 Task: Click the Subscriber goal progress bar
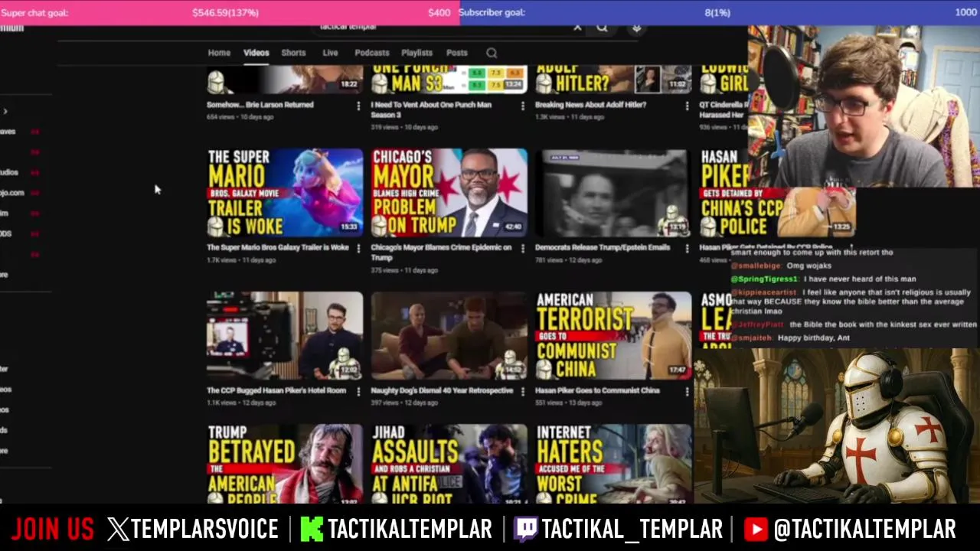(720, 12)
